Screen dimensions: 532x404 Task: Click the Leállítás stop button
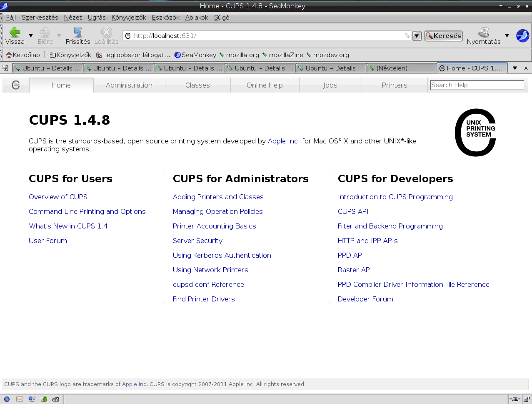[x=107, y=35]
